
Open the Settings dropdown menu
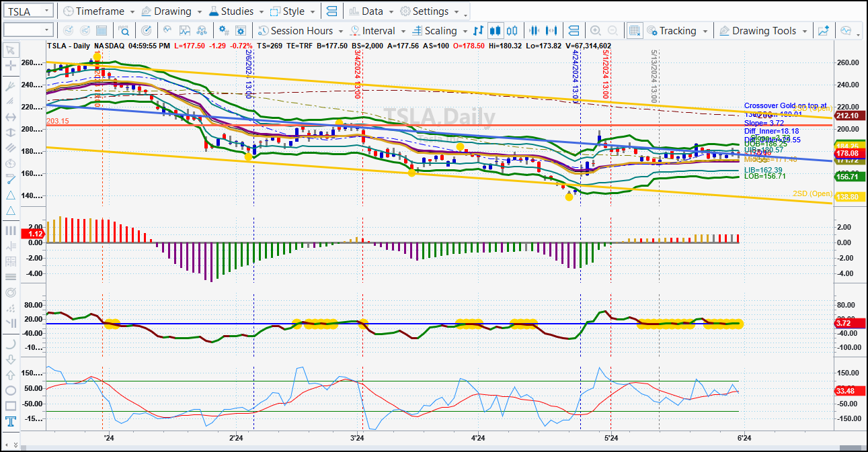pos(430,11)
